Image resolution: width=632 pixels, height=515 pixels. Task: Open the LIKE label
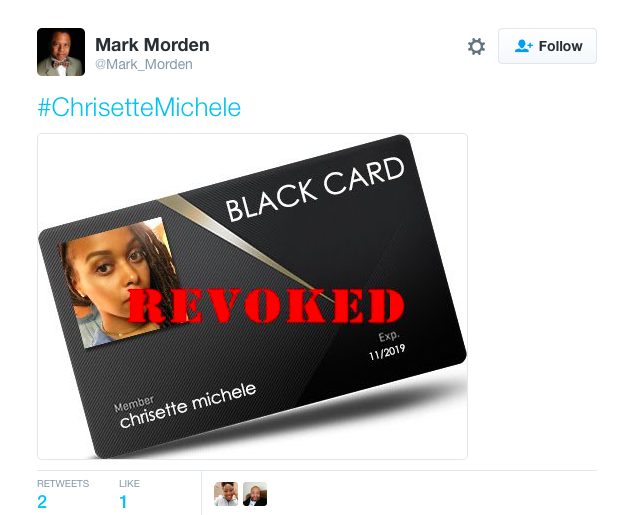(129, 484)
